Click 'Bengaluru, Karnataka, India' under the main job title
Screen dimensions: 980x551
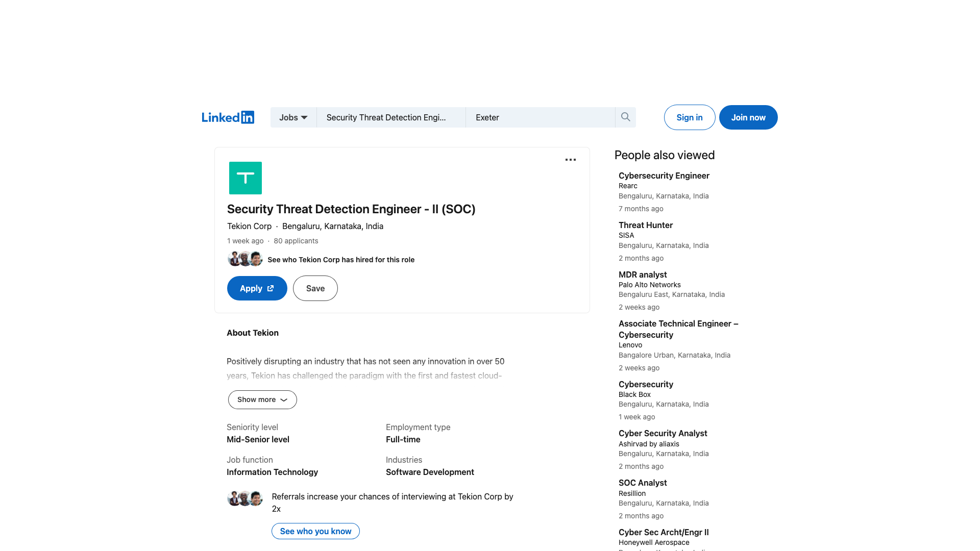pyautogui.click(x=333, y=226)
